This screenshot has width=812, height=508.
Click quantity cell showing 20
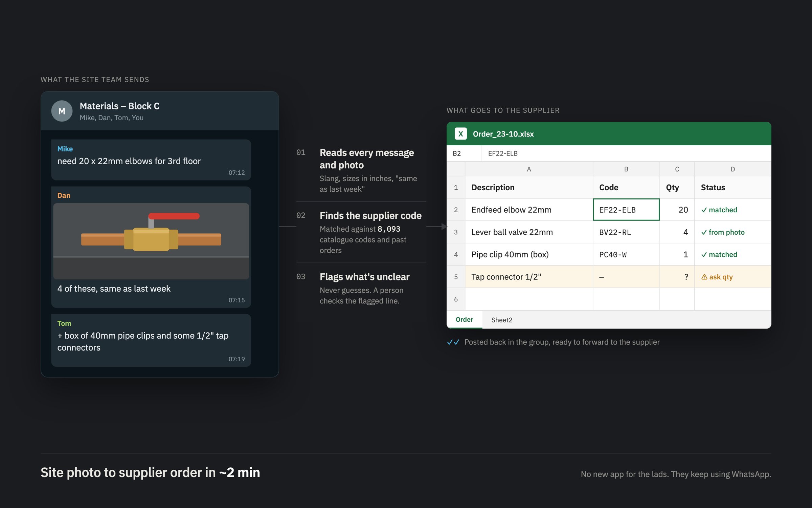click(x=677, y=210)
